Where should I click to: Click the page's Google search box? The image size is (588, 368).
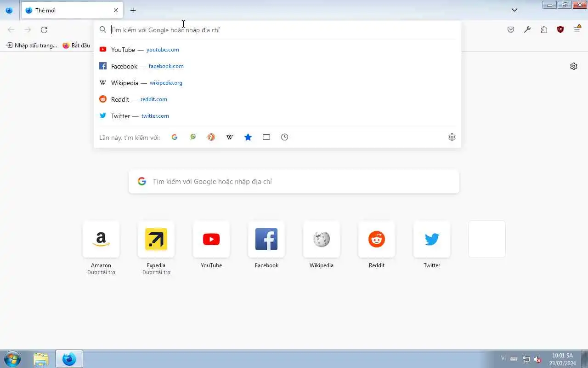(x=294, y=182)
